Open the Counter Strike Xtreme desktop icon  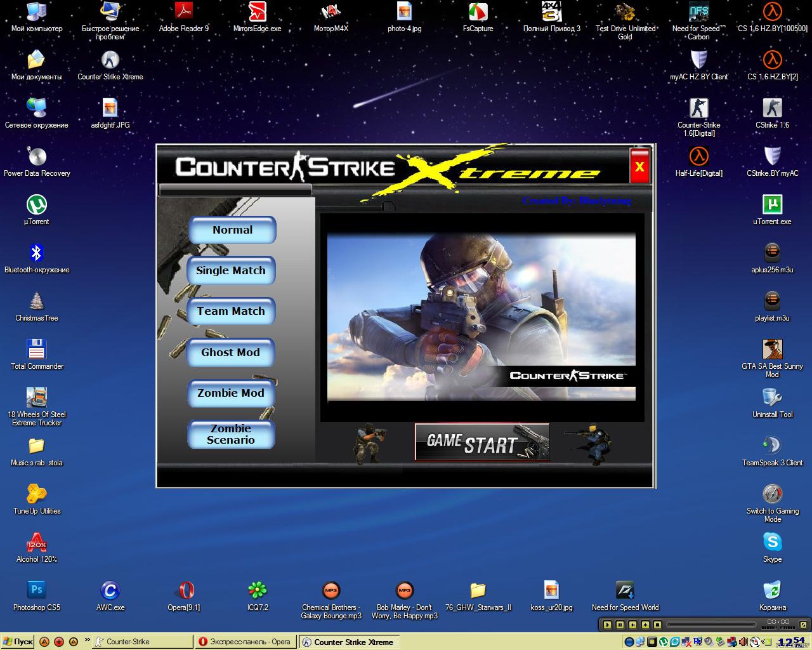[110, 65]
